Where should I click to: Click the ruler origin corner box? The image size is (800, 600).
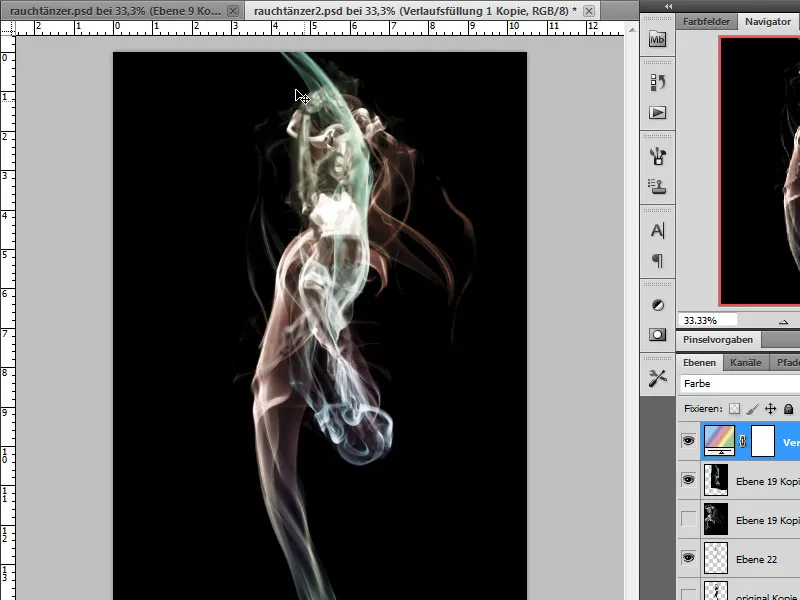point(8,28)
